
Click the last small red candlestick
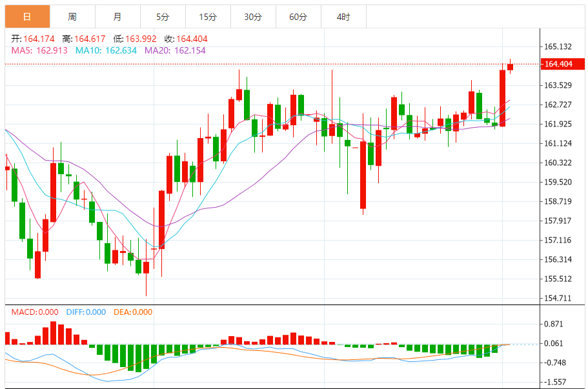(510, 66)
